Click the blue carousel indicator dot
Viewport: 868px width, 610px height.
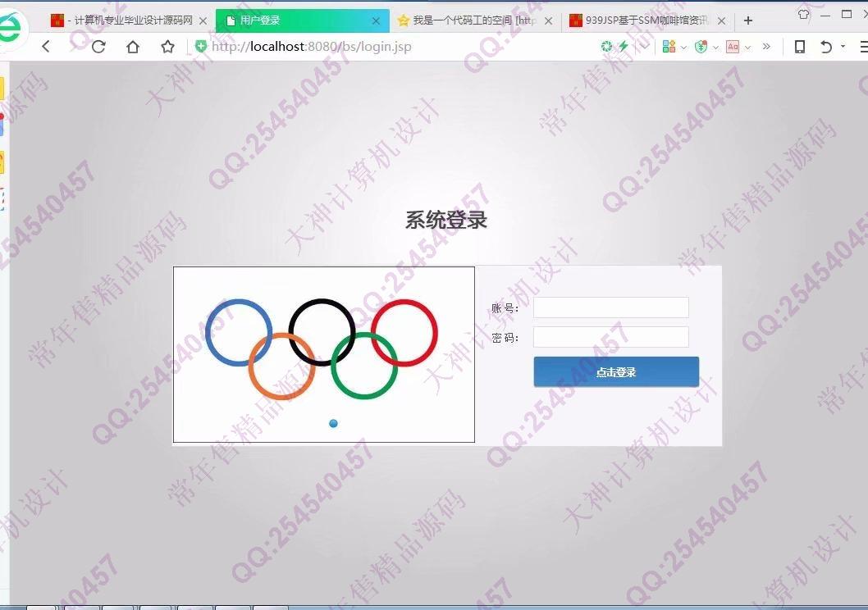(333, 424)
